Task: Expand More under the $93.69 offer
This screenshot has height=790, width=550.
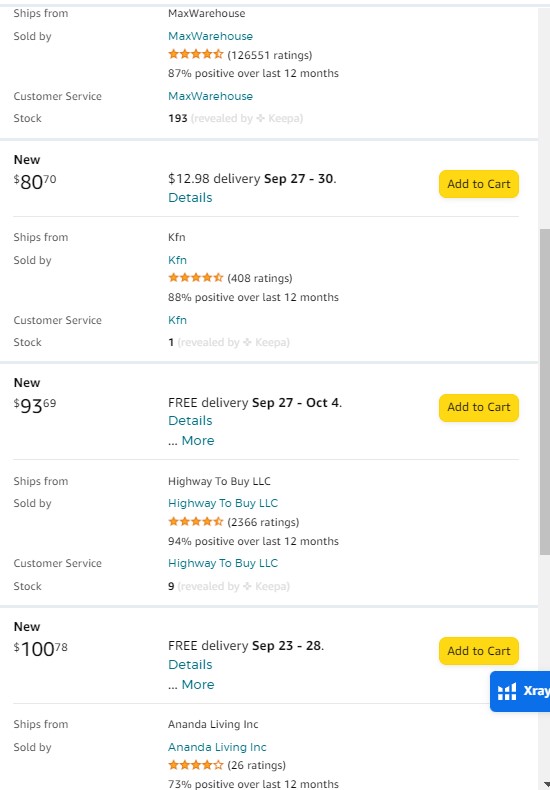Action: click(x=197, y=440)
